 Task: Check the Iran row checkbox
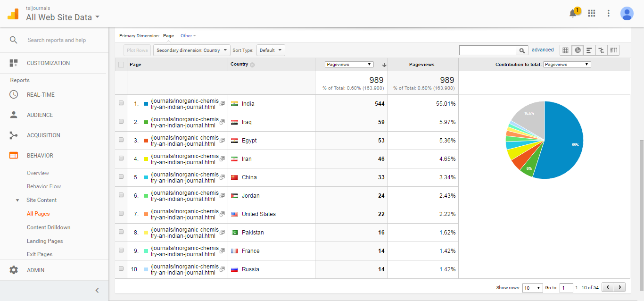pyautogui.click(x=121, y=158)
